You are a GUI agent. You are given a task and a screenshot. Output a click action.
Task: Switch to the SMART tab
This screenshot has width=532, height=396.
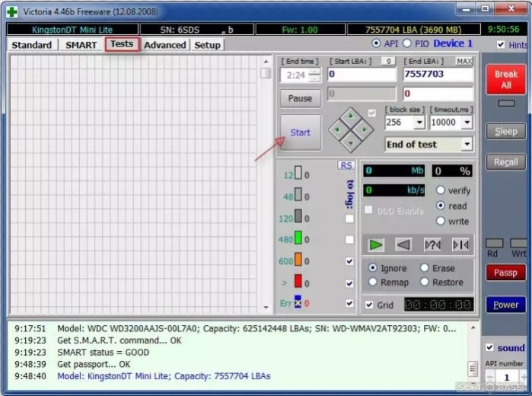pyautogui.click(x=81, y=45)
